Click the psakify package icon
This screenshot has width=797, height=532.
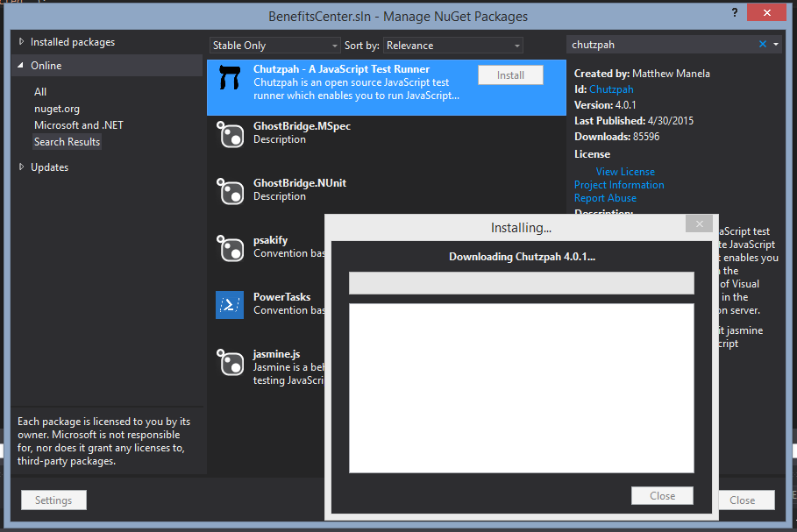231,248
